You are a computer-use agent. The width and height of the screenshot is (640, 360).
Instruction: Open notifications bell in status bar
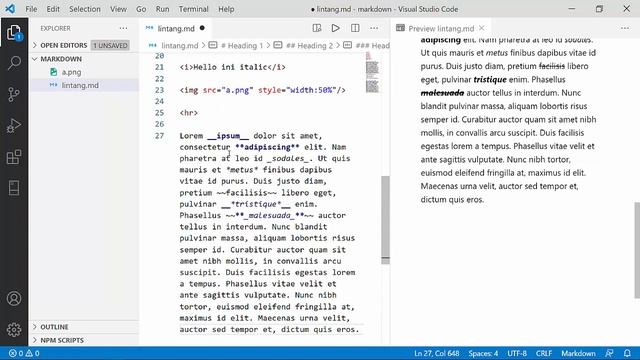(x=627, y=353)
